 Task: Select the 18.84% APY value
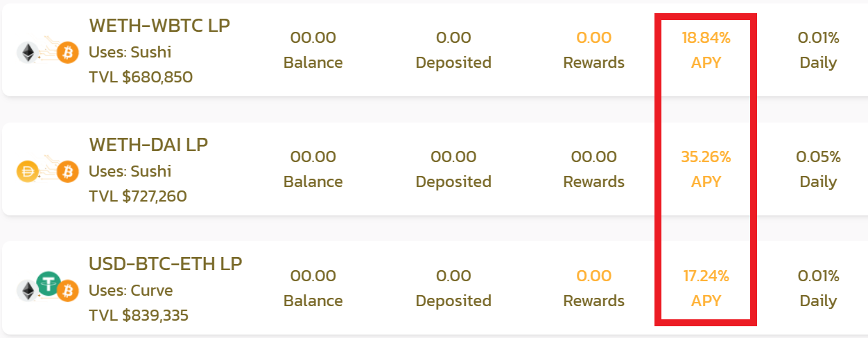[x=706, y=37]
